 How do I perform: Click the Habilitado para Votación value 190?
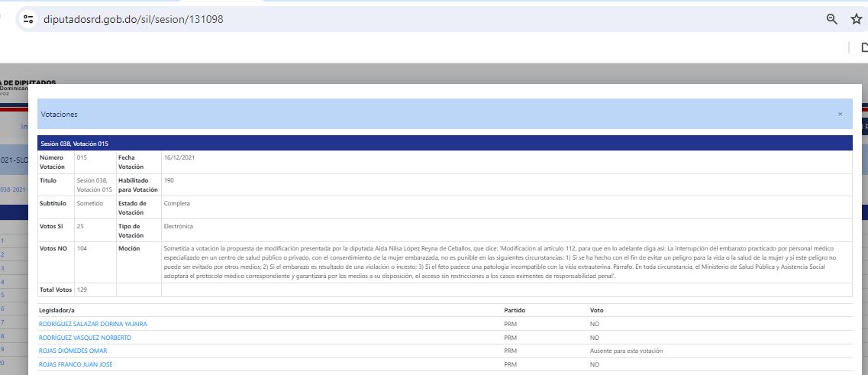pyautogui.click(x=169, y=180)
